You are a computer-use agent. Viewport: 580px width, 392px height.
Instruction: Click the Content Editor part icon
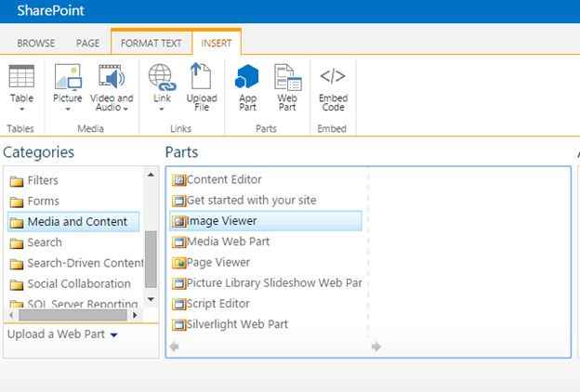click(x=179, y=180)
